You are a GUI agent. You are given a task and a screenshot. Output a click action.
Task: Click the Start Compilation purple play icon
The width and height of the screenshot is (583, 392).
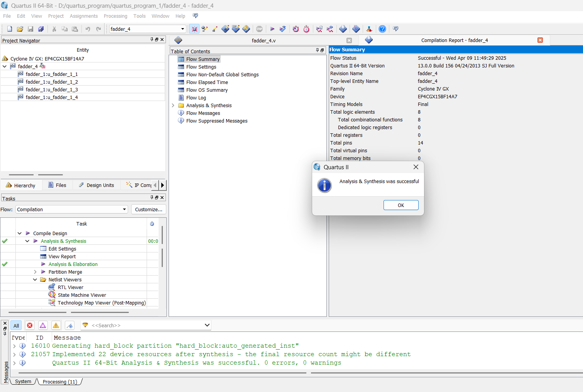click(272, 29)
